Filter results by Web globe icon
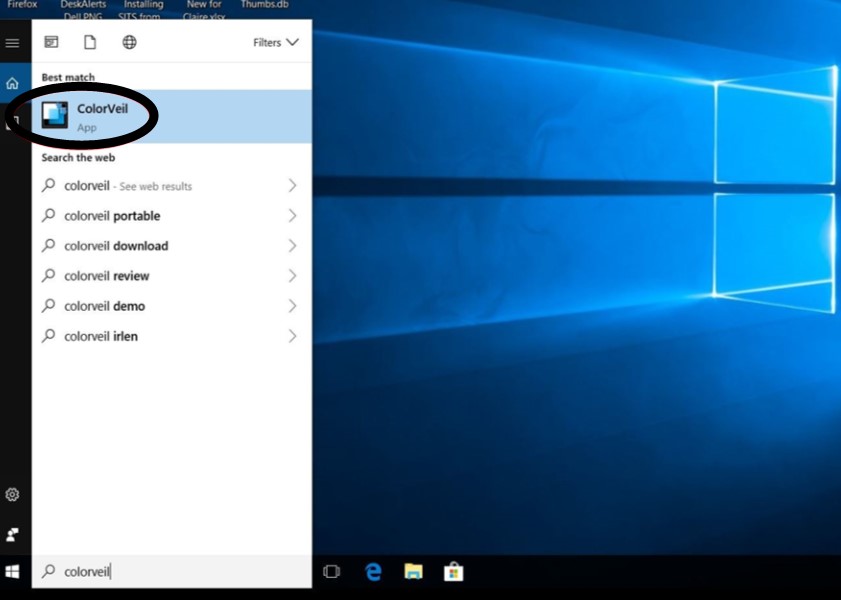The height and width of the screenshot is (600, 841). click(129, 42)
